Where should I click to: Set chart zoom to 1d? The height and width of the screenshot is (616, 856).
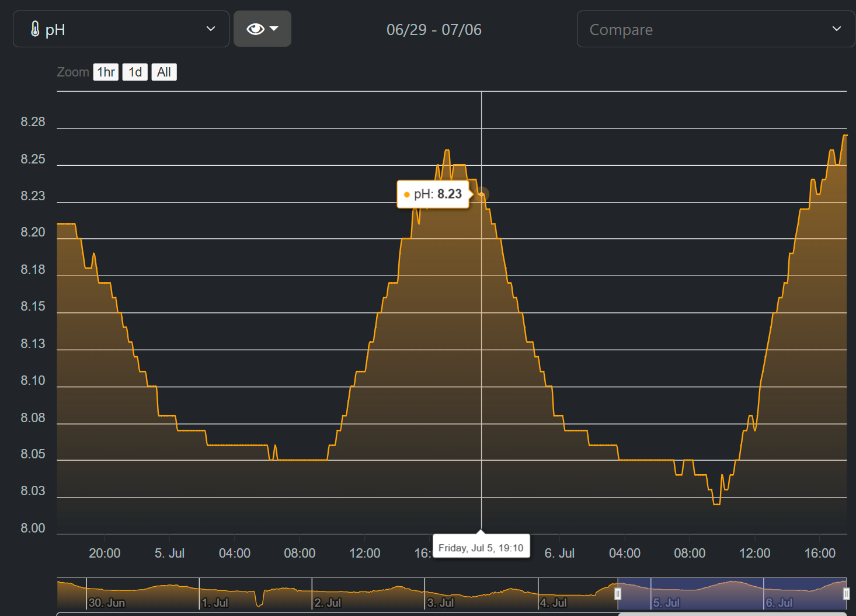click(135, 72)
